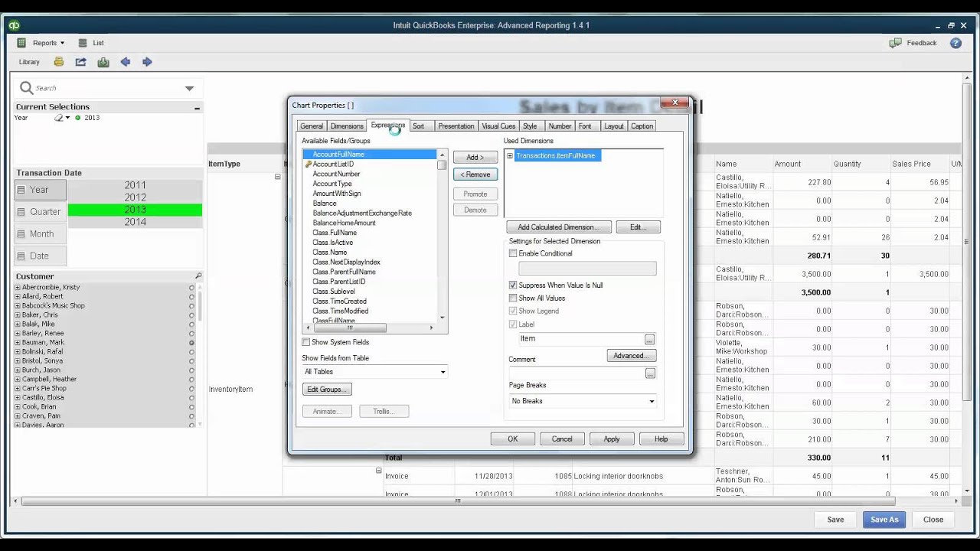Image resolution: width=980 pixels, height=551 pixels.
Task: Click the search magnifier icon
Action: coord(26,88)
